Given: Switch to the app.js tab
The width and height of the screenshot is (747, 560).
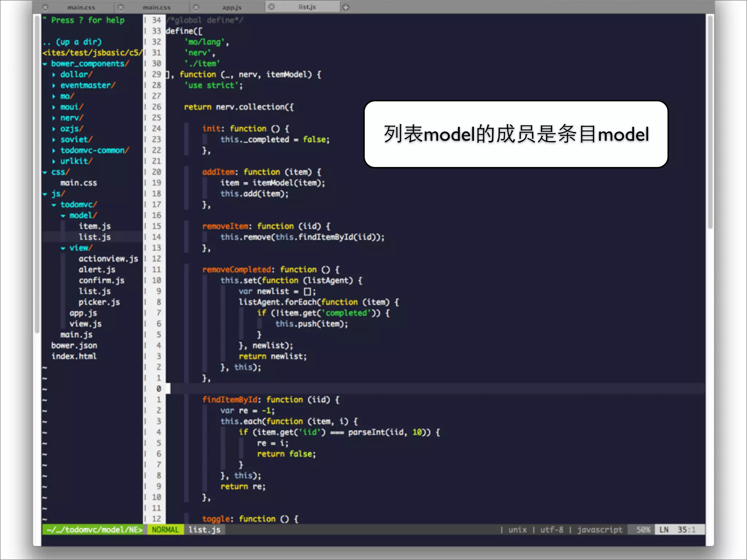Looking at the screenshot, I should pyautogui.click(x=232, y=7).
